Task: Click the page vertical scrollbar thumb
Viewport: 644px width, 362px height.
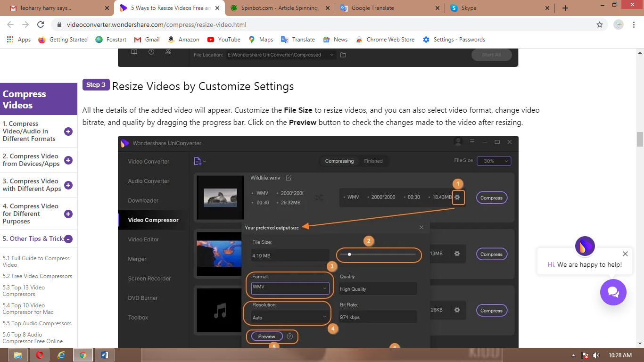Action: coord(640,140)
